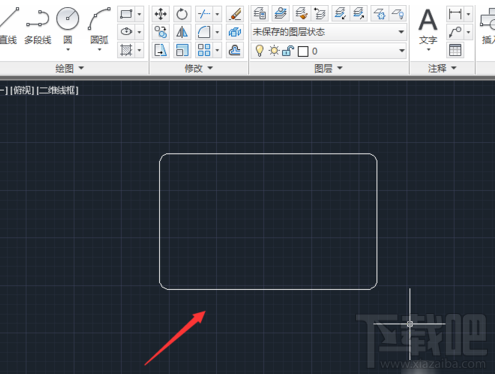Select the Mirror tool icon
495x374 pixels.
pyautogui.click(x=182, y=32)
